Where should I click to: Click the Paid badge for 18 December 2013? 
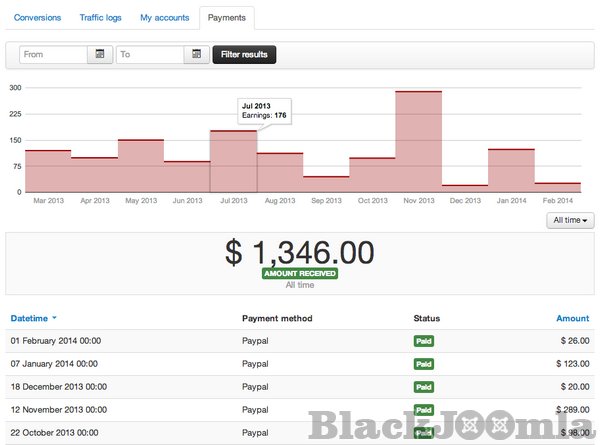click(x=425, y=387)
